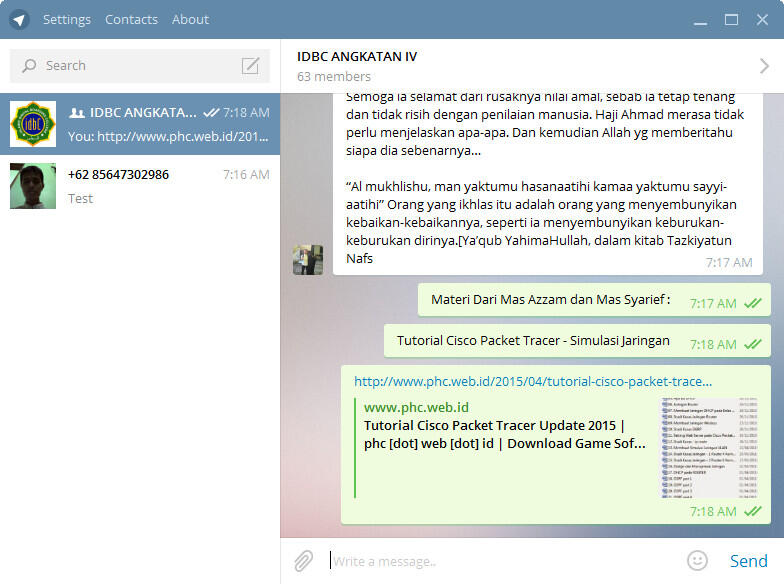Click the IDBC ANGKATAN IV chat title
The image size is (784, 584).
[x=357, y=56]
